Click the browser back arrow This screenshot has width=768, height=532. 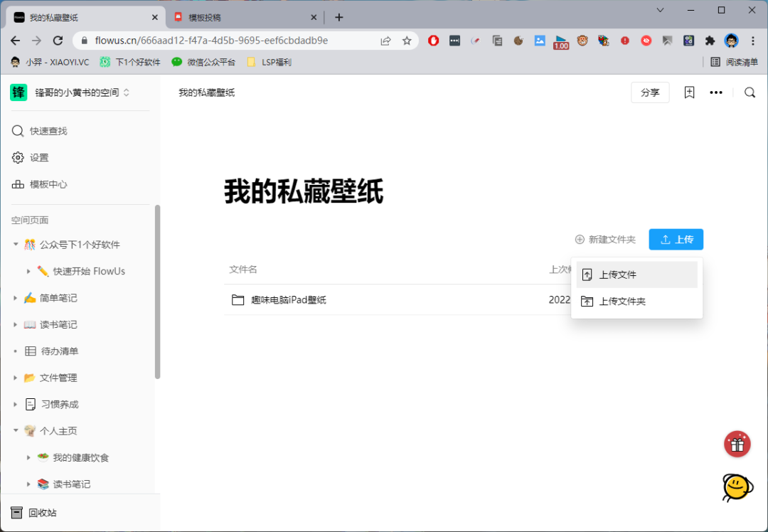tap(16, 41)
